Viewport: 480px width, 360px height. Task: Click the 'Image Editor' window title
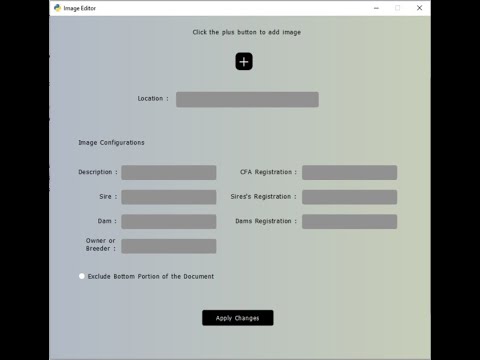click(x=80, y=8)
